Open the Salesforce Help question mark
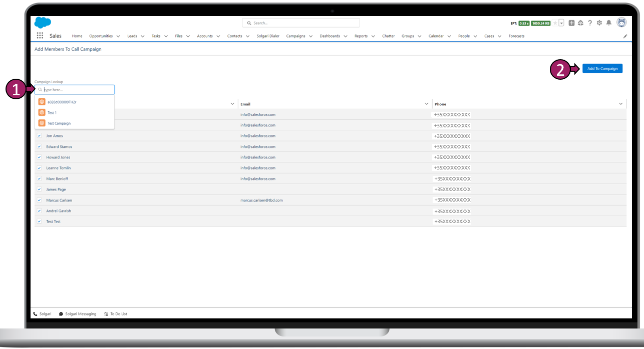This screenshot has height=349, width=644. tap(590, 23)
